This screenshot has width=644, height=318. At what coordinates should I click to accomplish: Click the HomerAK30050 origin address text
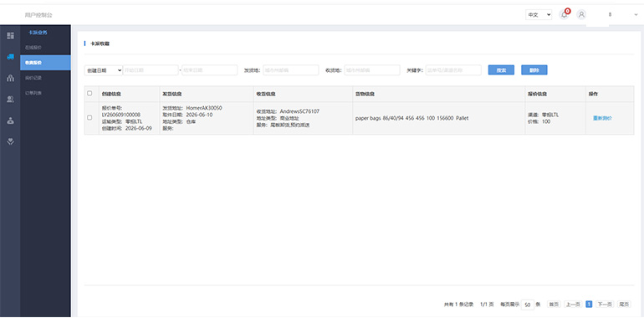coord(204,108)
